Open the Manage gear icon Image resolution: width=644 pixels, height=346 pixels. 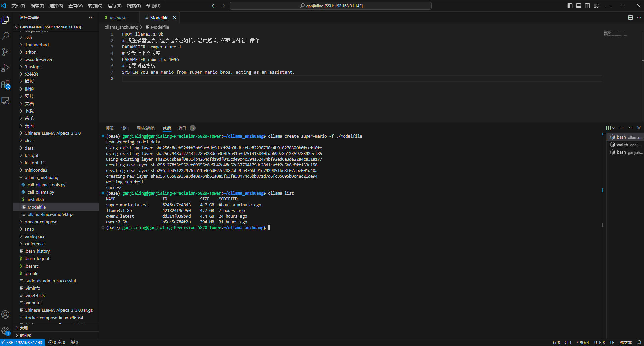click(5, 331)
